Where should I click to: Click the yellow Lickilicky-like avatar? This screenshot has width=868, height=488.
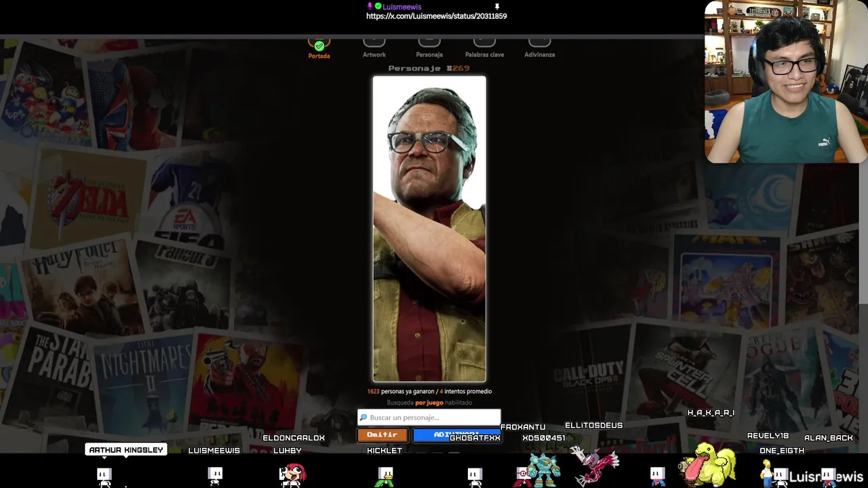click(709, 465)
